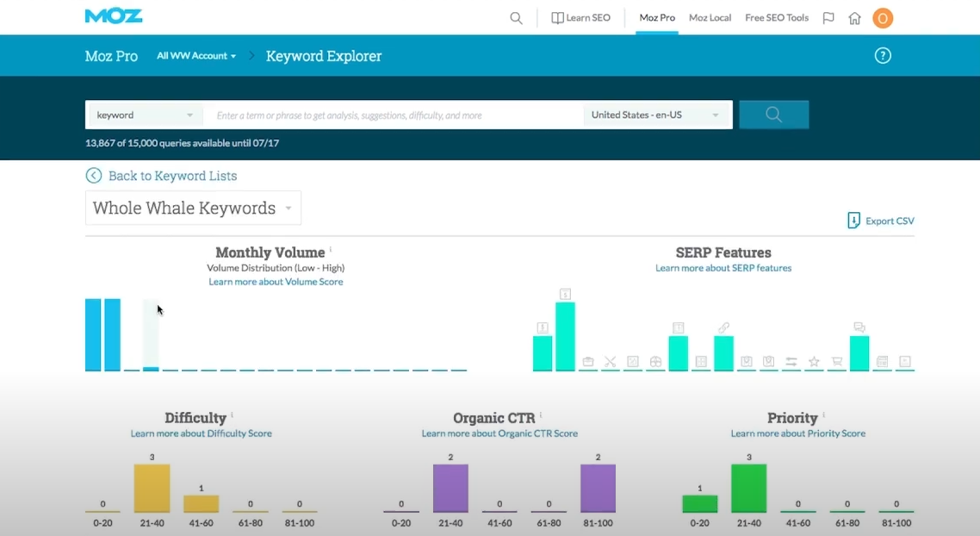Open Monthly Volume info icon

coord(331,250)
